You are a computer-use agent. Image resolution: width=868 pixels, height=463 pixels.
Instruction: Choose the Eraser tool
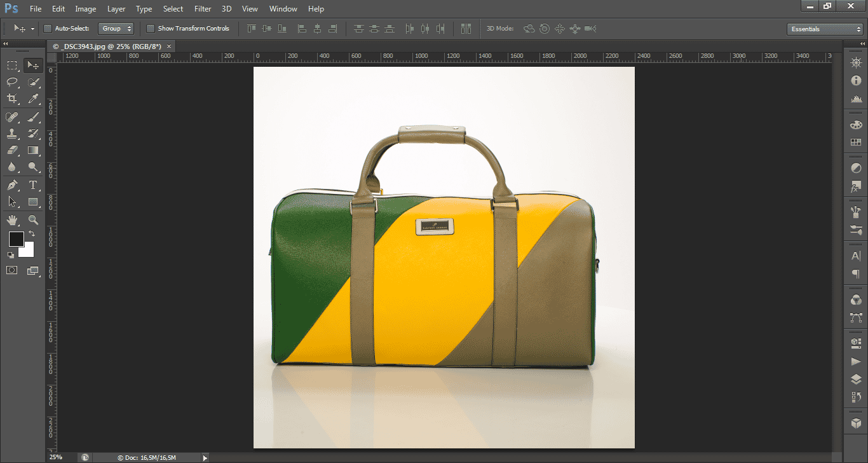tap(12, 151)
